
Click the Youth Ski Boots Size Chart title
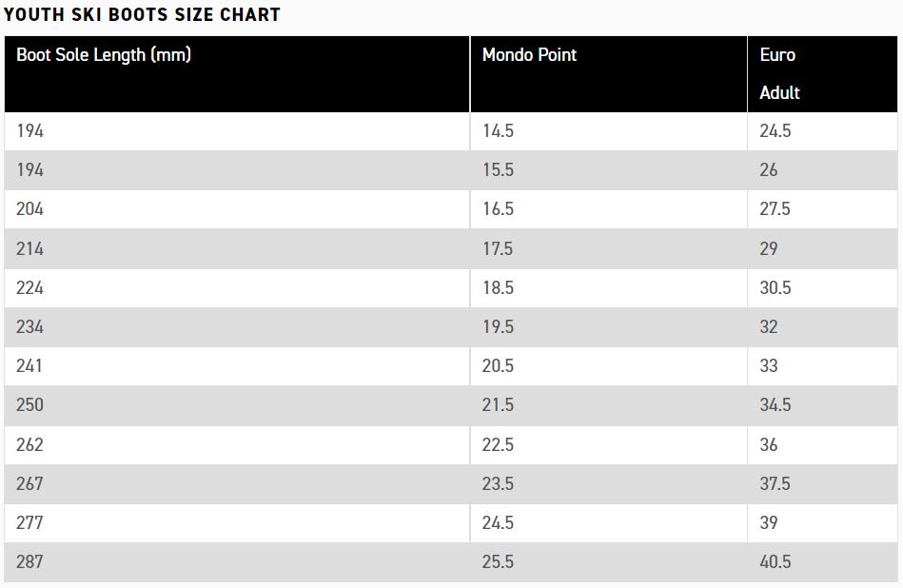[x=142, y=14]
